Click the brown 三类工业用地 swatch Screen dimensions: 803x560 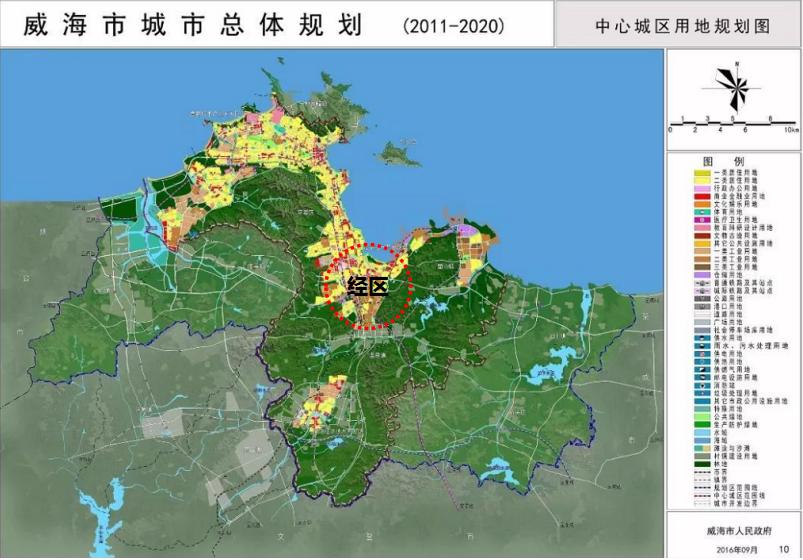(701, 267)
